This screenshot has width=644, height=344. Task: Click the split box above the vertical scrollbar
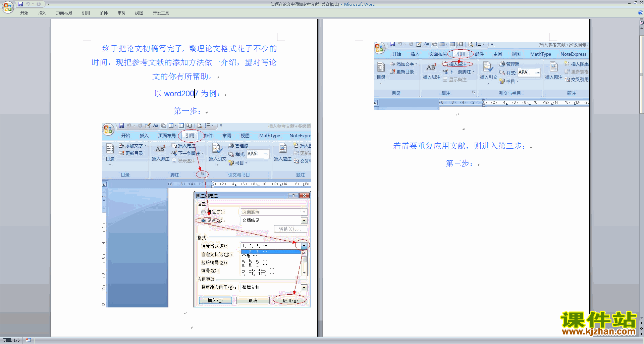coord(642,19)
